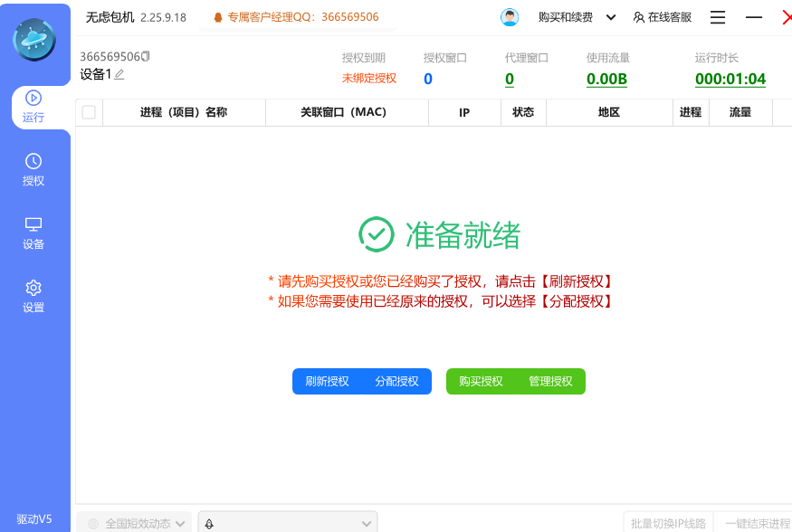
Task: Copy account ID 366569506 with copy icon
Action: coord(146,56)
